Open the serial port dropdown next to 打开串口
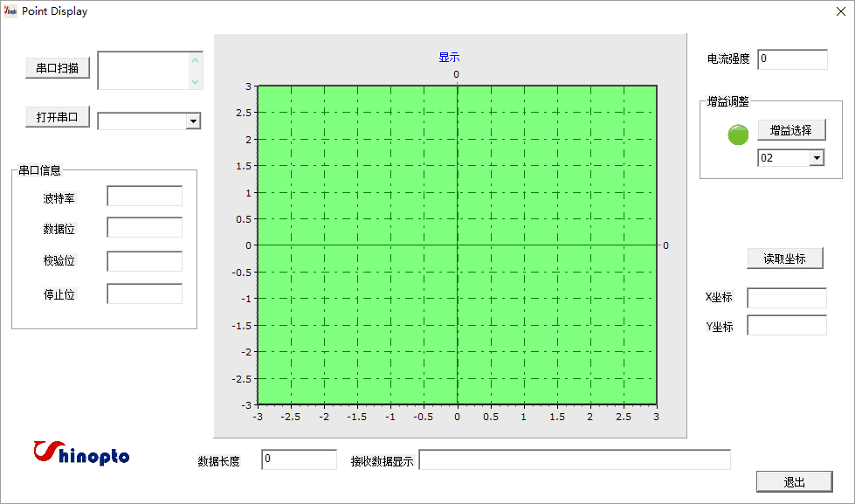855x504 pixels. coord(193,121)
